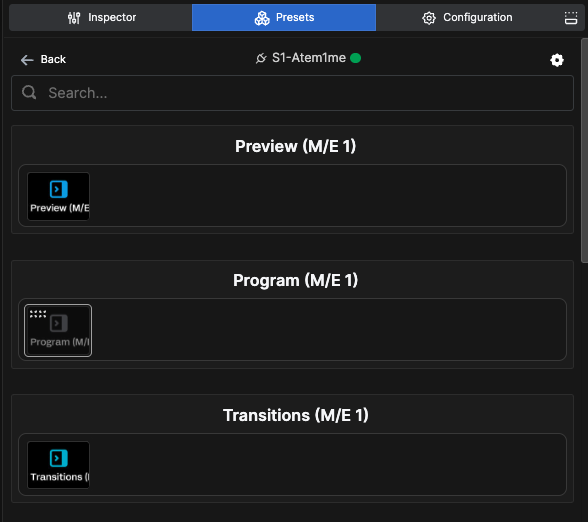Image resolution: width=588 pixels, height=522 pixels.
Task: Focus the Search input field
Action: coord(292,93)
